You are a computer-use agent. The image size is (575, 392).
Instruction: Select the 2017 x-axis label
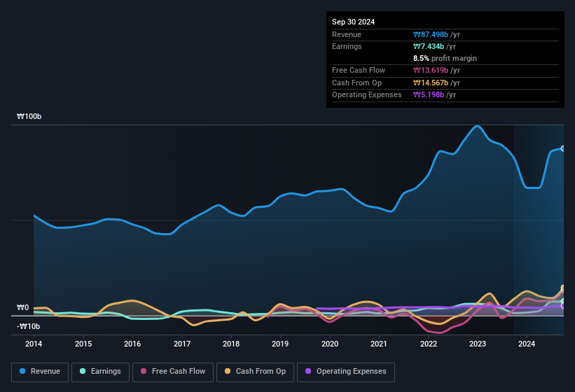pos(182,344)
